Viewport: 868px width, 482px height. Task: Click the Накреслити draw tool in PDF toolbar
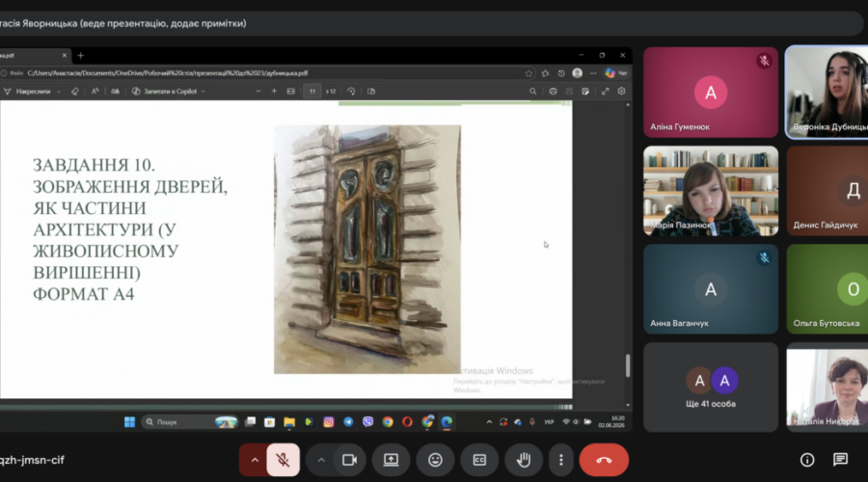pos(28,92)
